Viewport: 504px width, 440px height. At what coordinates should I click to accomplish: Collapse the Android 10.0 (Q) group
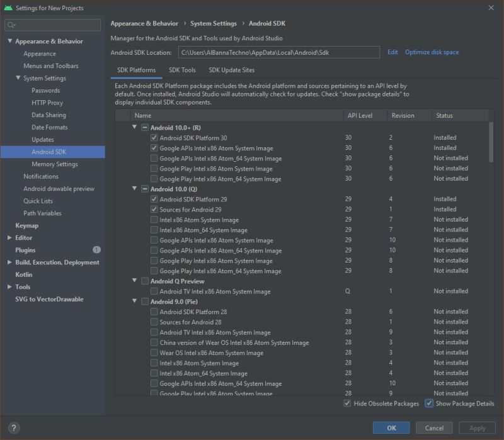[x=135, y=188]
